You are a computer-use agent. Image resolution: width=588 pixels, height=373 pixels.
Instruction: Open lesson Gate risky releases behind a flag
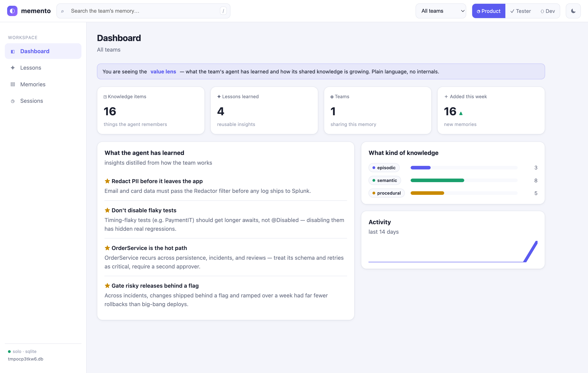click(x=155, y=286)
